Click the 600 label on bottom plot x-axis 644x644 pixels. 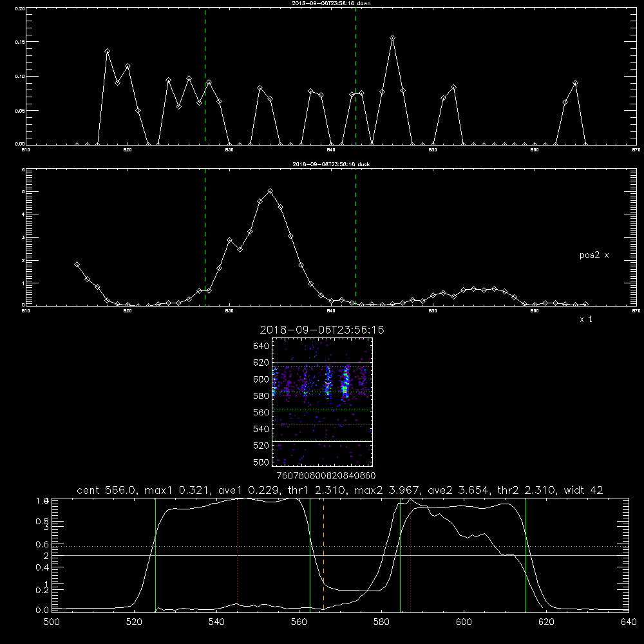point(464,622)
